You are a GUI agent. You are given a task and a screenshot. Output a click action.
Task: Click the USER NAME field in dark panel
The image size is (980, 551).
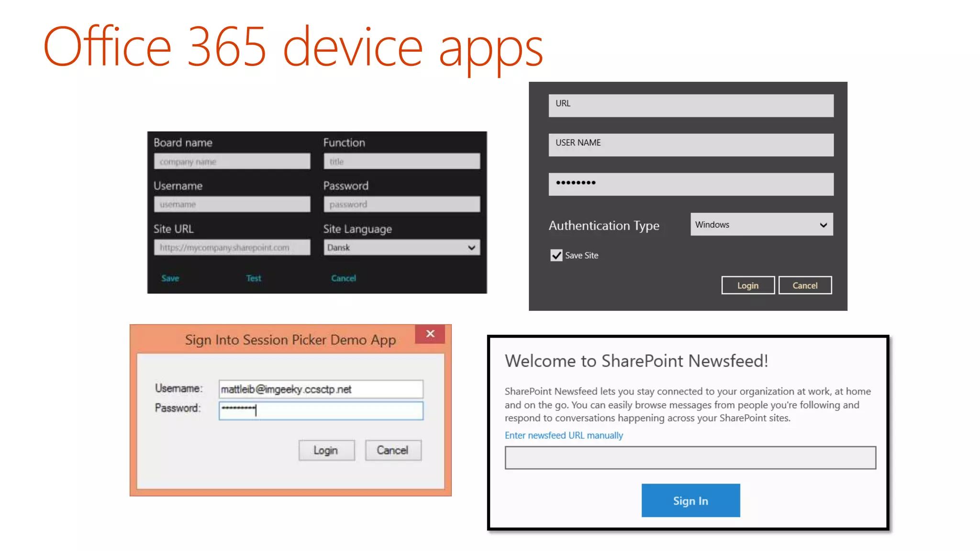[x=690, y=145]
